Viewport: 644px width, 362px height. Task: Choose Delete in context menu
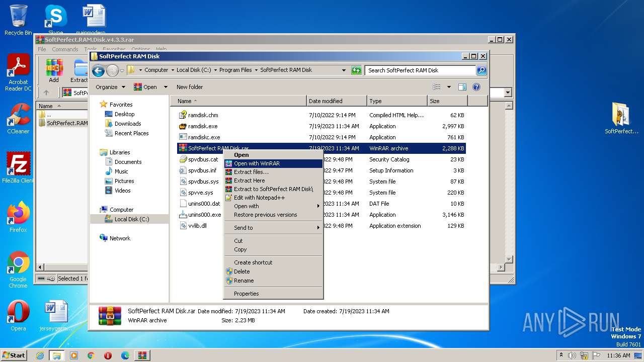point(273,271)
